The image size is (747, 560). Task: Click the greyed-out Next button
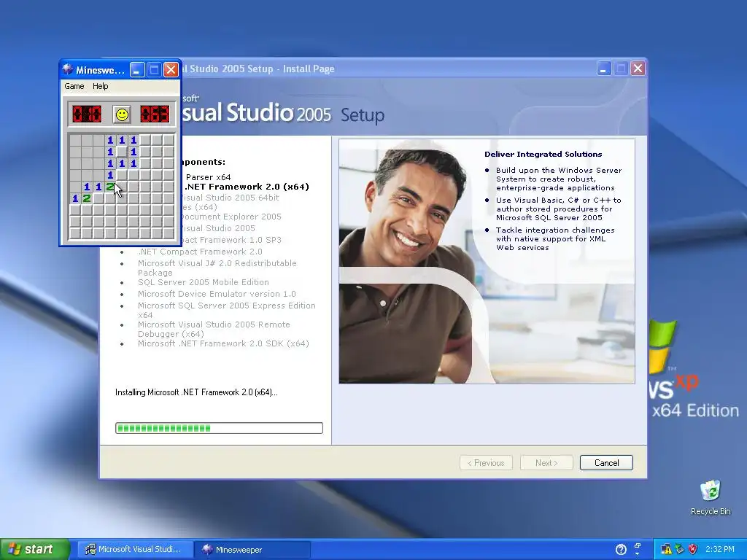(x=546, y=463)
